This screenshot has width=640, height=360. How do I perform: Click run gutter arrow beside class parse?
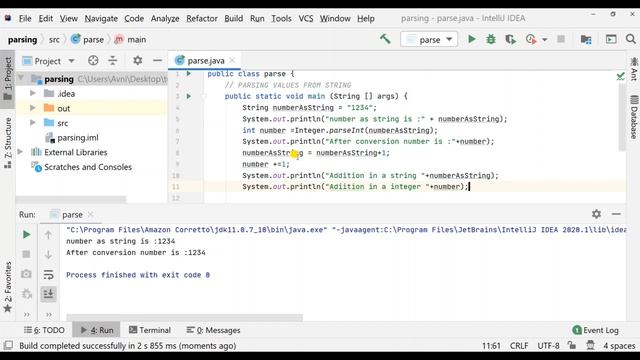click(x=189, y=74)
